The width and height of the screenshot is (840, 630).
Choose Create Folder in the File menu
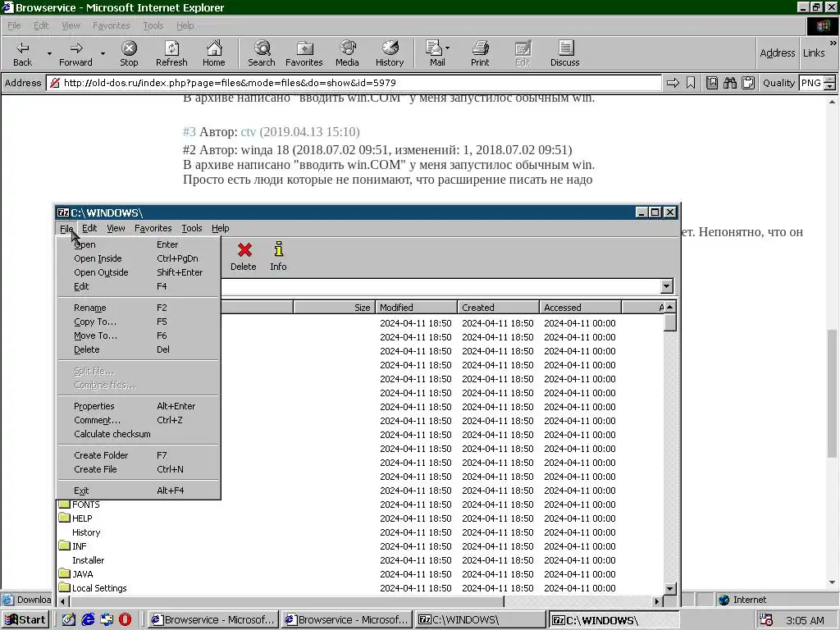coord(139,455)
